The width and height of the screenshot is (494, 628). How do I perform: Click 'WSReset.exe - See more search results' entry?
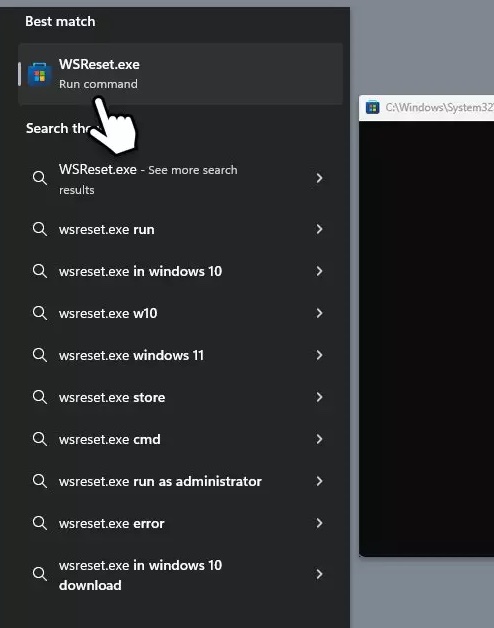pyautogui.click(x=180, y=179)
